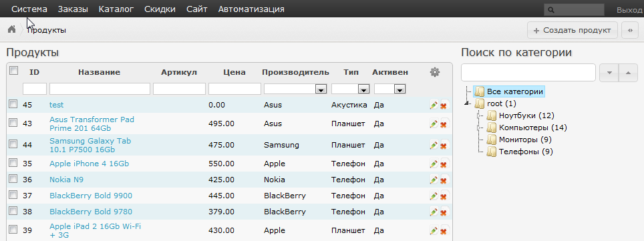Screen dimensions: 644x241
Task: Click the Мониторы folder icon
Action: pyautogui.click(x=491, y=140)
